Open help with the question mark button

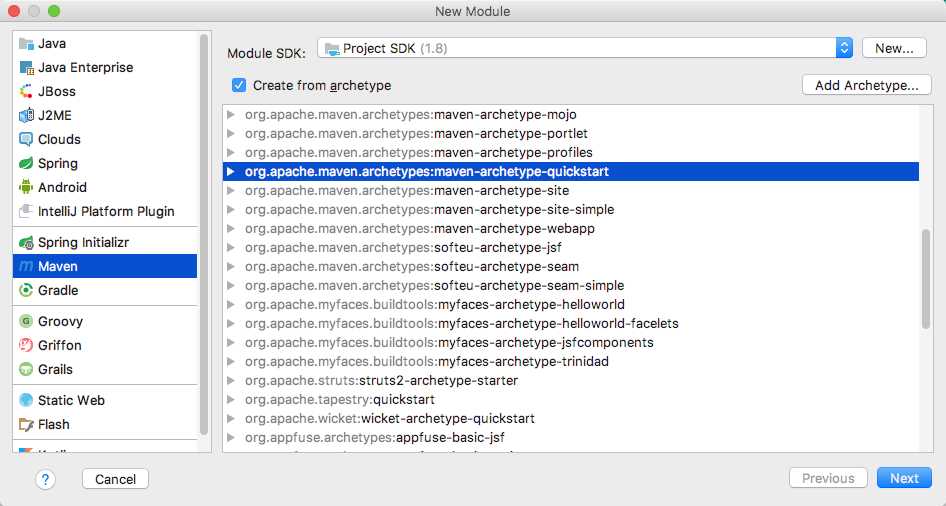(45, 479)
